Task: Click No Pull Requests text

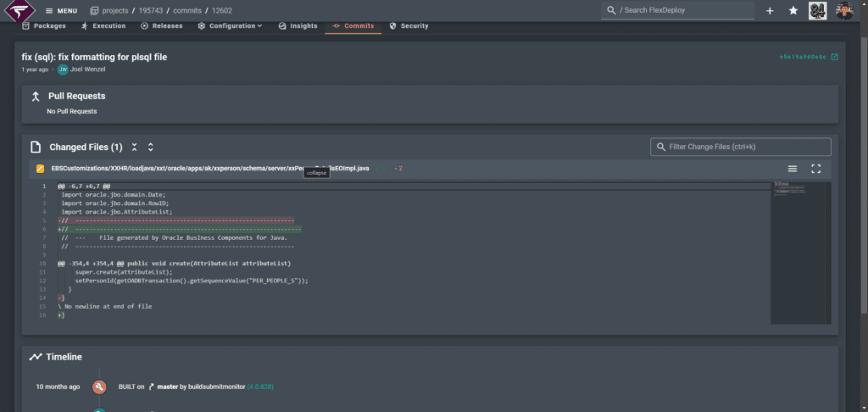Action: (72, 111)
